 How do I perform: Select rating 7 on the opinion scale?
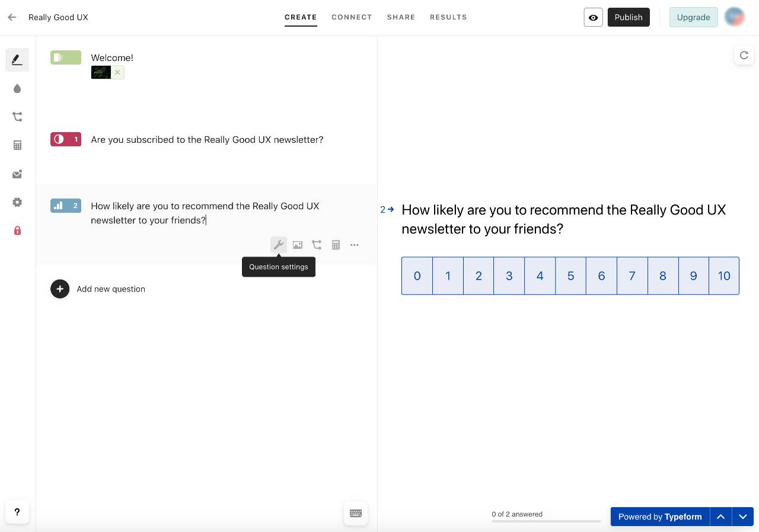(632, 275)
